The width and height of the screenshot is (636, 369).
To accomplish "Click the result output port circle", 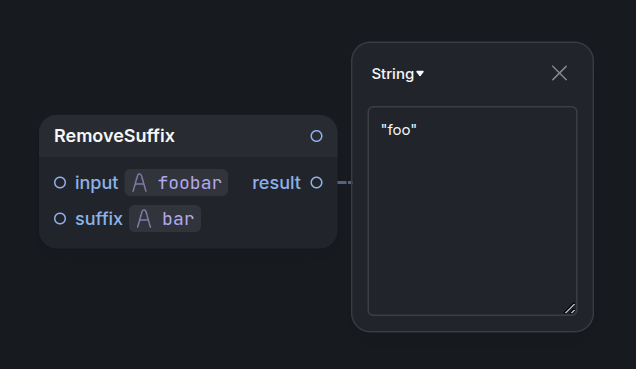I will (316, 182).
